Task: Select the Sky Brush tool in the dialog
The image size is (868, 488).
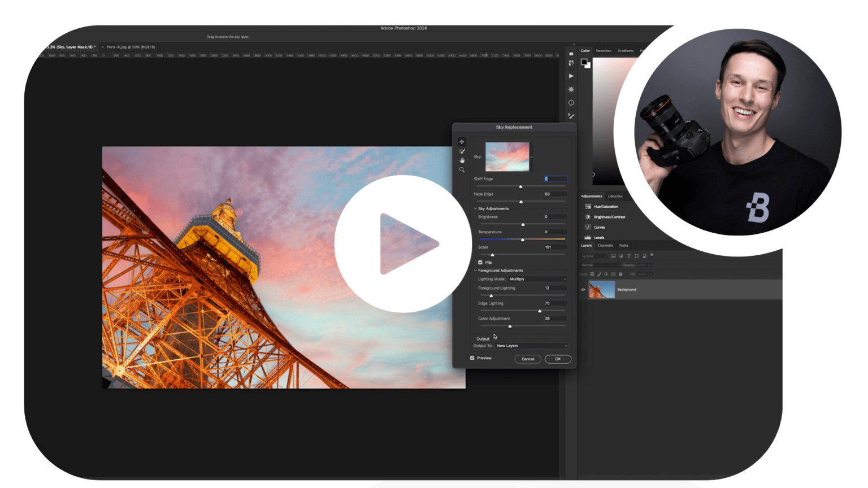Action: coord(462,151)
